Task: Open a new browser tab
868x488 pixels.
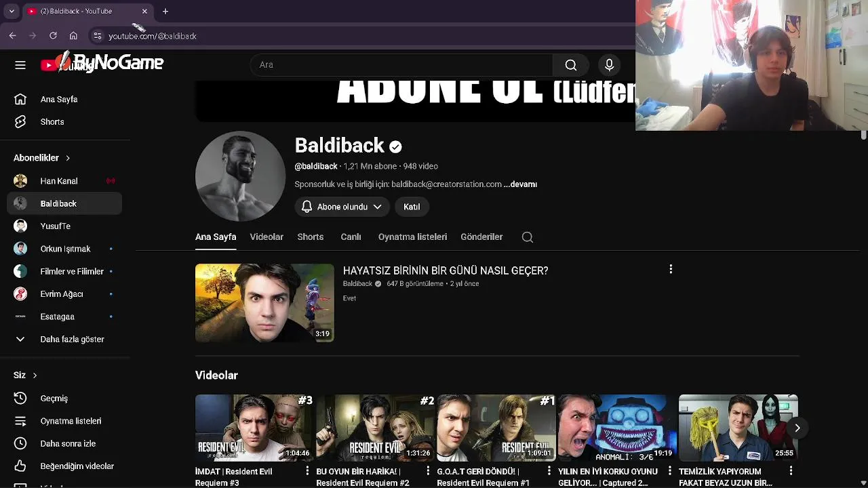Action: coord(165,11)
